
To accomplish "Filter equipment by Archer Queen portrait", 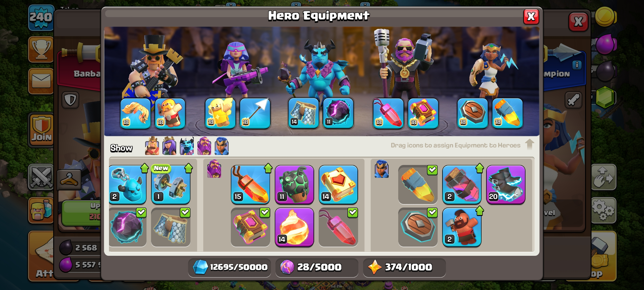I will coord(169,146).
